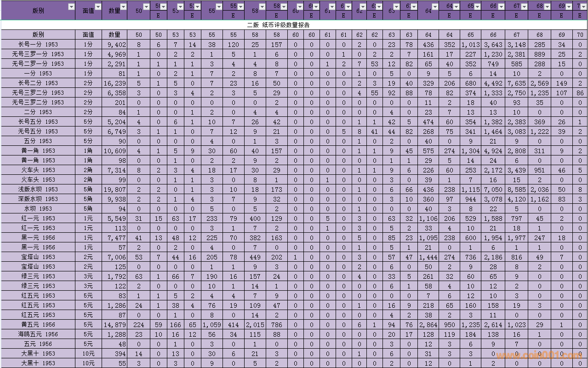Select the quantity cell showing 19,807

114,190
